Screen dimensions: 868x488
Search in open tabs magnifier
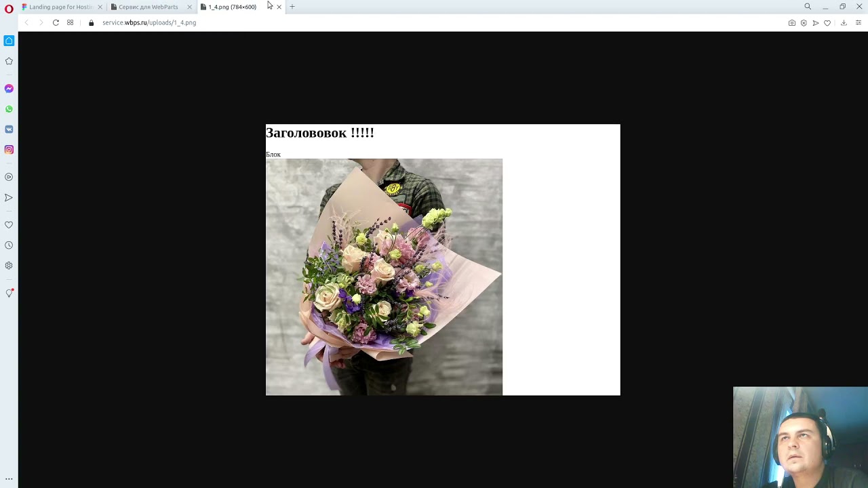[x=808, y=7]
